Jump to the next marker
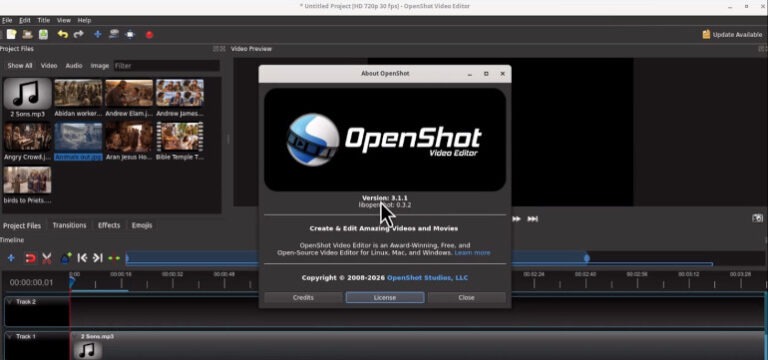 97,258
